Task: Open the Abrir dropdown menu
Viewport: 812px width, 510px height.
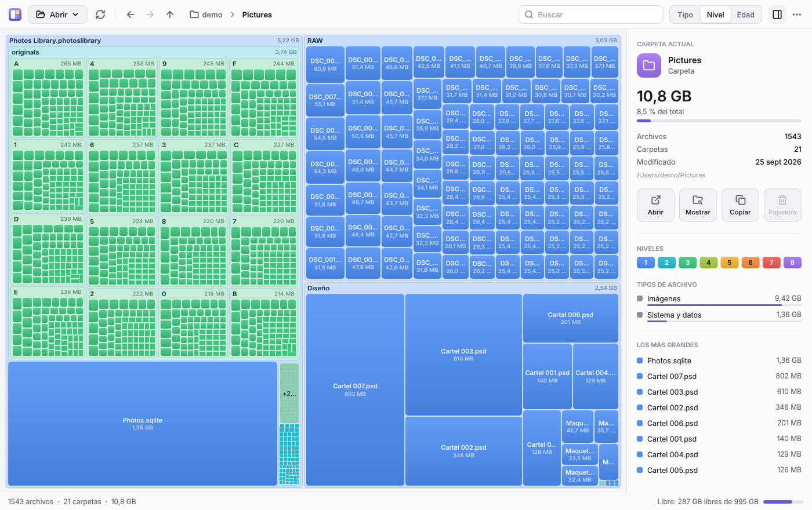Action: (x=57, y=14)
